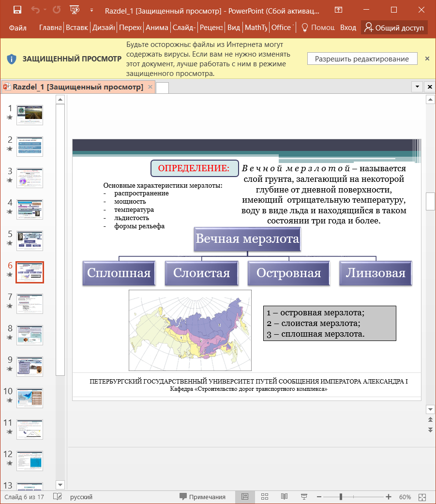Click the Вход sign-in link
Image resolution: width=436 pixels, height=504 pixels.
[348, 28]
